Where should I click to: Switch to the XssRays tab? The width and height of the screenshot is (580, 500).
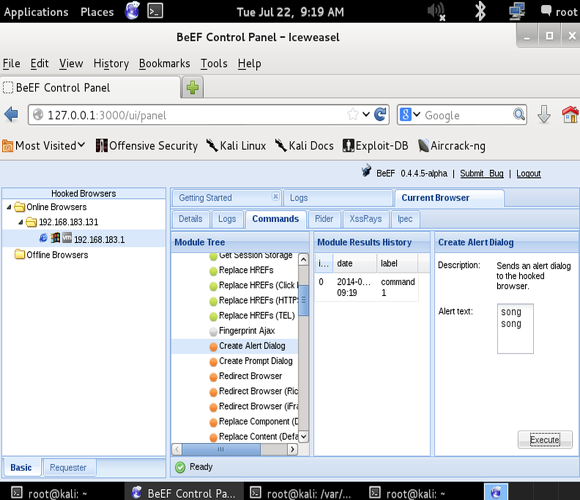(x=365, y=219)
